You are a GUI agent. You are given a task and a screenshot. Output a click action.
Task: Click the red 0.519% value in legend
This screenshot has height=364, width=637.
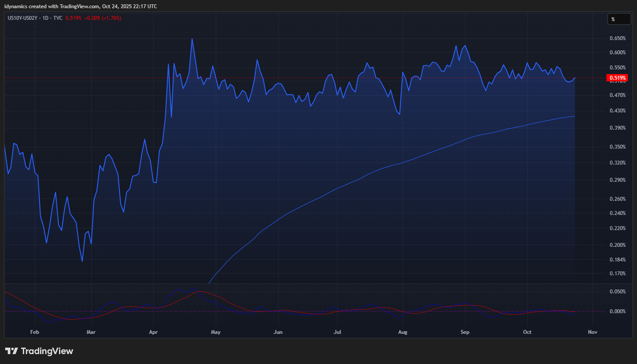73,18
